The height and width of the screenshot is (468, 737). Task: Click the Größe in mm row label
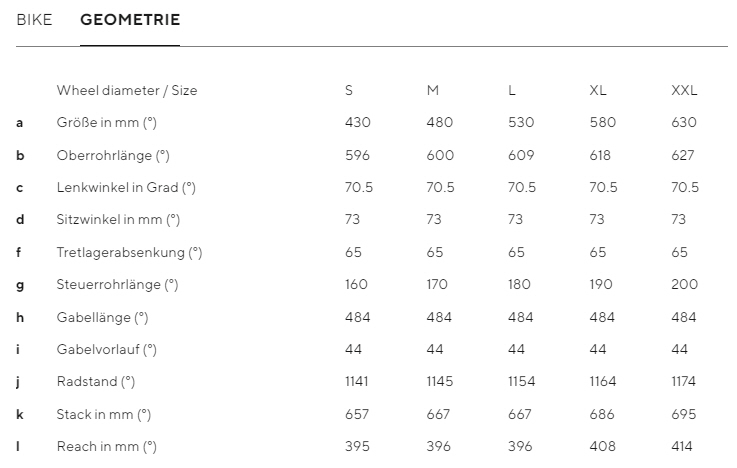107,123
